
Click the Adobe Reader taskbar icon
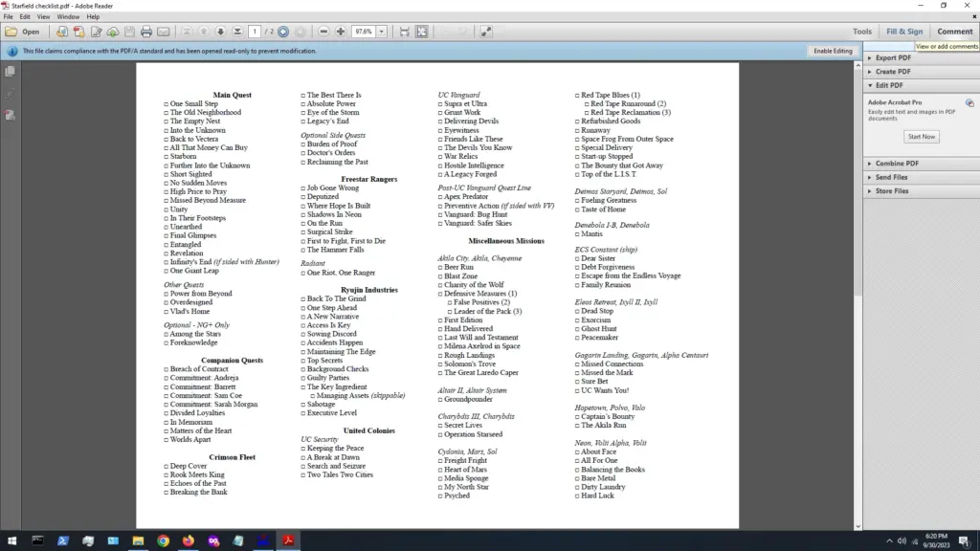(289, 541)
